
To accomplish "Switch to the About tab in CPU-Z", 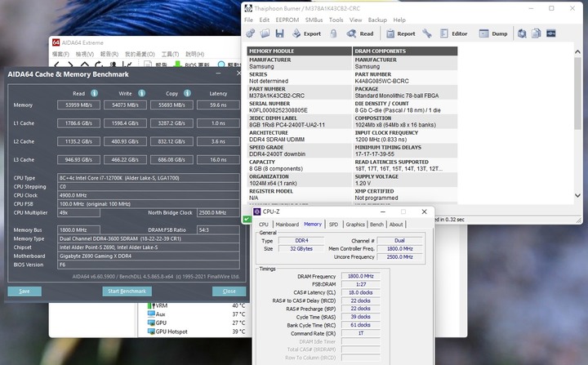I will [x=396, y=225].
